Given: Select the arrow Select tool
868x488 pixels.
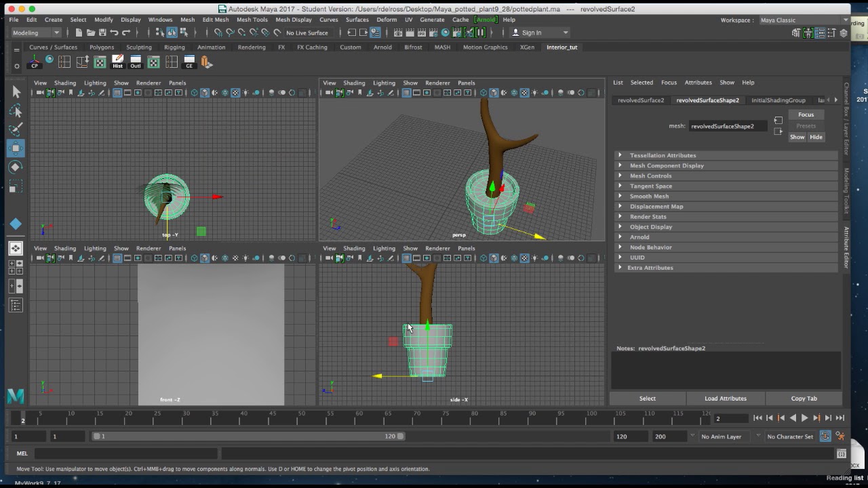Looking at the screenshot, I should click(16, 92).
